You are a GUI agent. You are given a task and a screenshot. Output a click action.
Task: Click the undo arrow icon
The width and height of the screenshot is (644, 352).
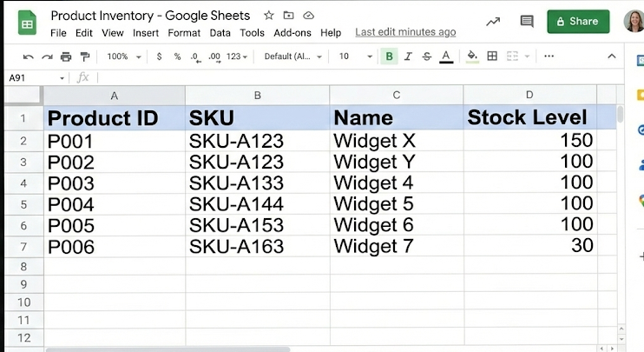coord(28,56)
